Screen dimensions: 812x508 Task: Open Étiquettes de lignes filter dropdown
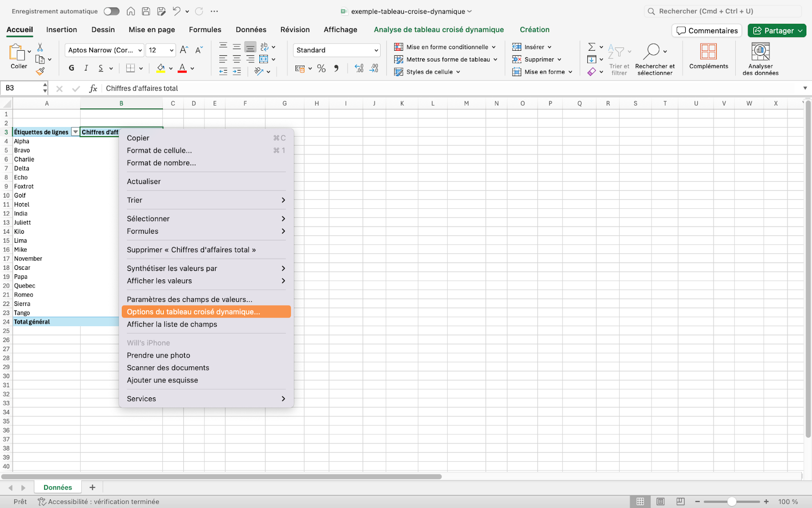[x=76, y=132]
